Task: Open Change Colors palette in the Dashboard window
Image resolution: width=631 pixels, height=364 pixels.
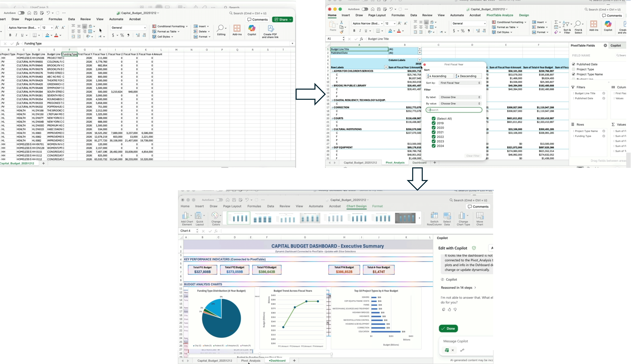Action: [x=216, y=219]
